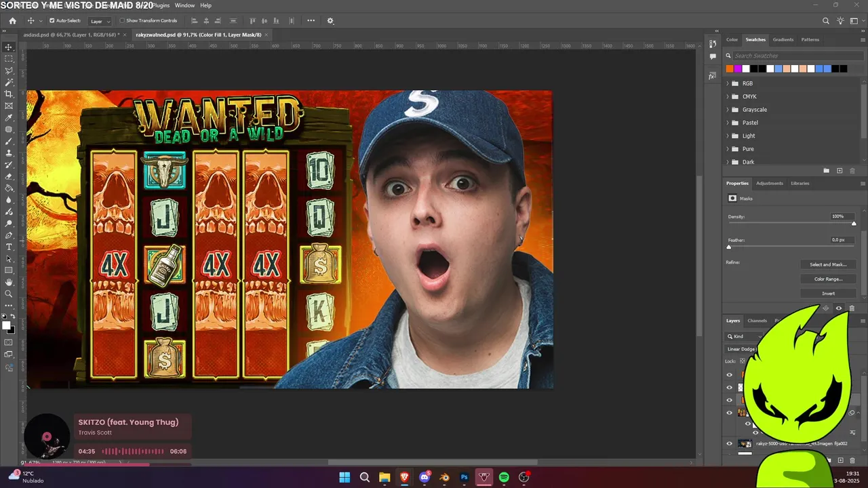Screen dimensions: 868x488
Task: Click the mask Density slider handle
Action: 854,224
